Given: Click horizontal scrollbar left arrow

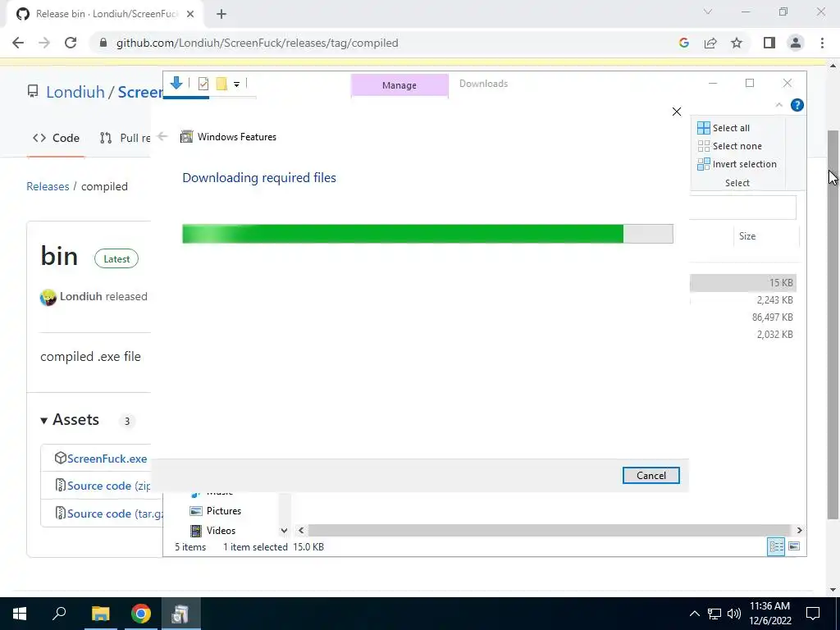Looking at the screenshot, I should [x=301, y=531].
